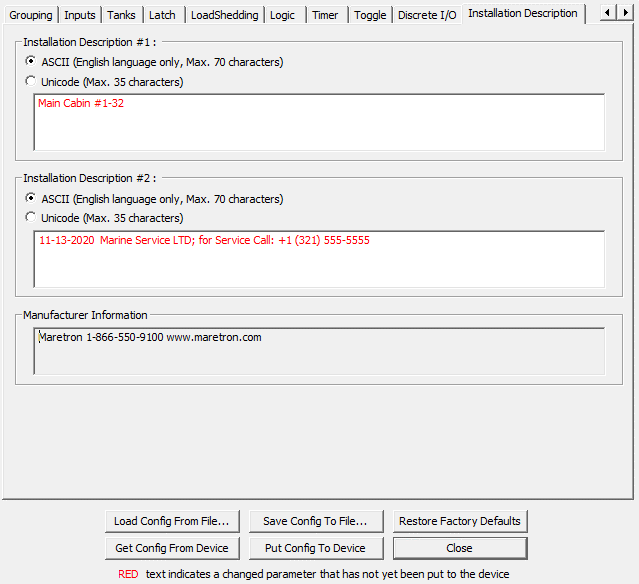The height and width of the screenshot is (584, 639).
Task: Click Restore Factory Defaults
Action: [x=459, y=521]
